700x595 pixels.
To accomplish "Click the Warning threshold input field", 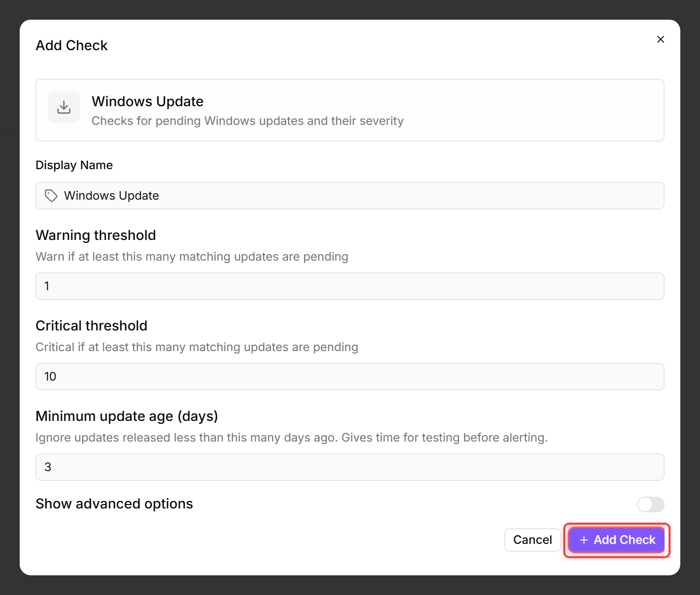I will click(350, 286).
